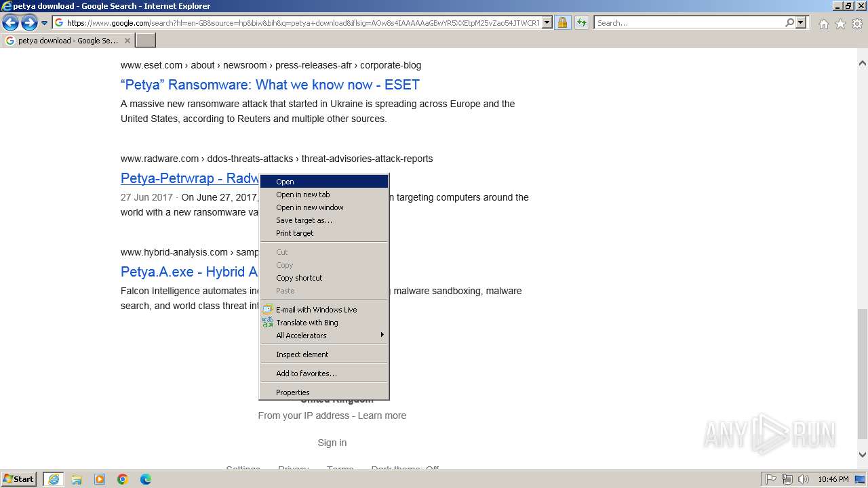Launch Google Chrome from taskbar

point(123,479)
